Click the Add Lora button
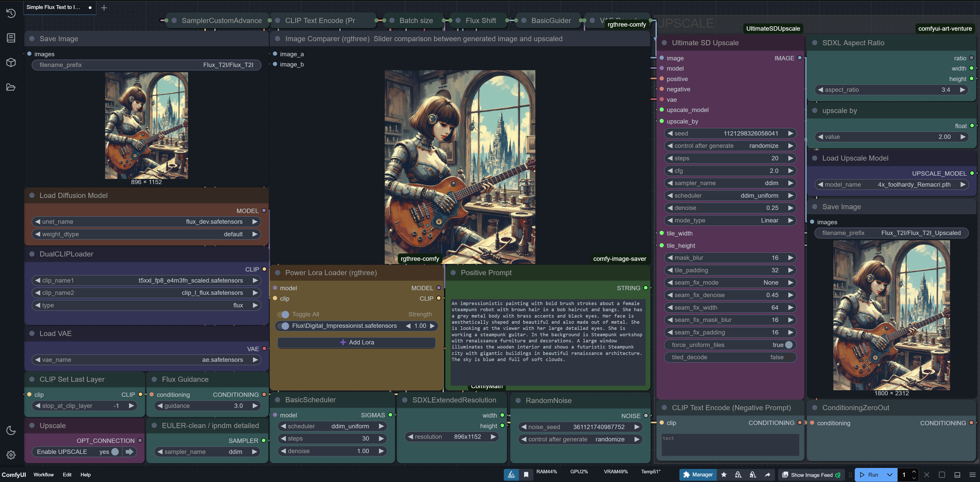Screen dimensions: 980x482 coord(357,342)
